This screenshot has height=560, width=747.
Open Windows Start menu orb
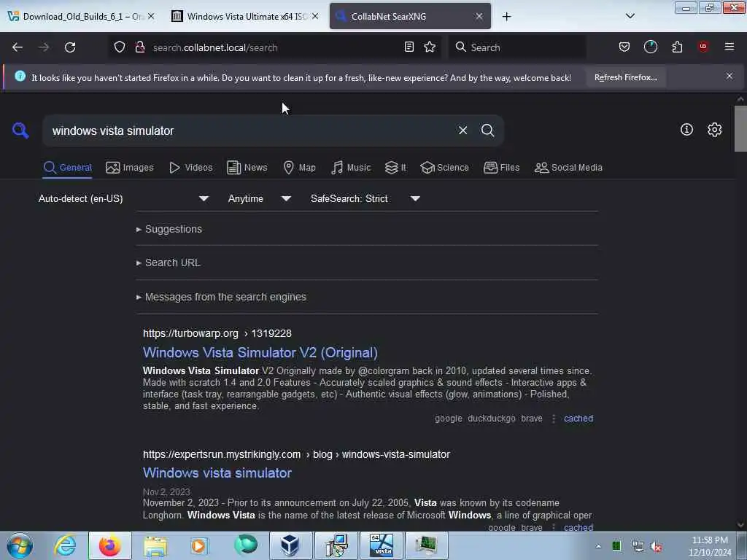click(x=20, y=545)
